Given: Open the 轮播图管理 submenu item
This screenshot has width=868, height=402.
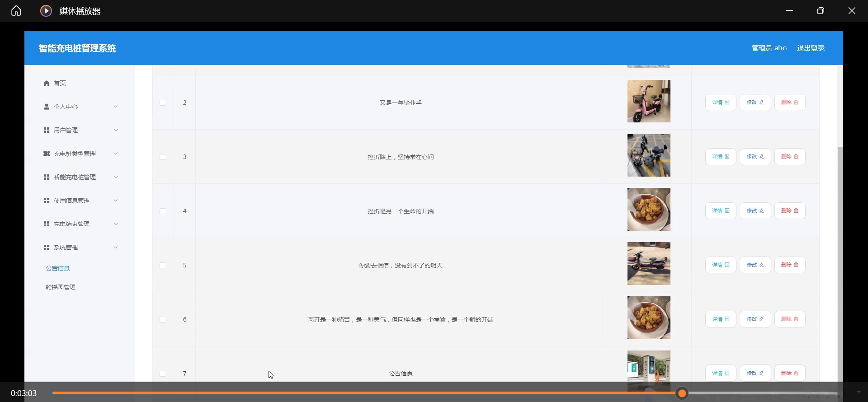Looking at the screenshot, I should coord(61,287).
